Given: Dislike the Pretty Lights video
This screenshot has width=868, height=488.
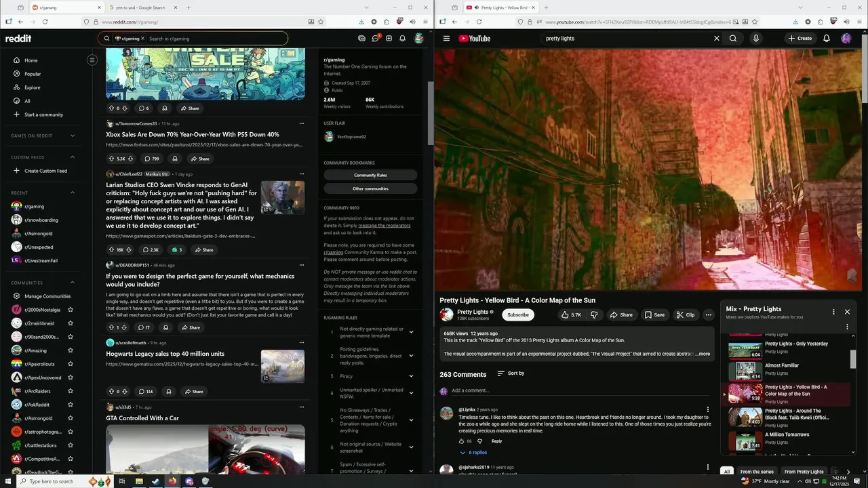Looking at the screenshot, I should pyautogui.click(x=595, y=314).
